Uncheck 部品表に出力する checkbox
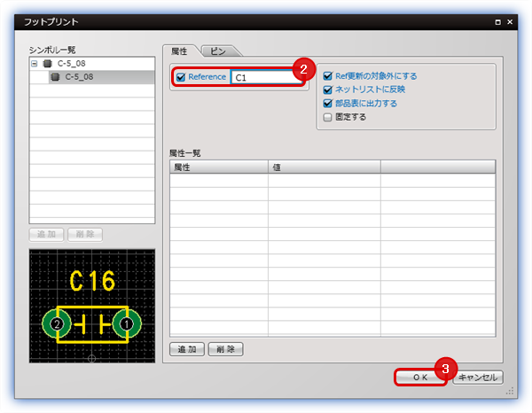The image size is (532, 413). click(327, 103)
